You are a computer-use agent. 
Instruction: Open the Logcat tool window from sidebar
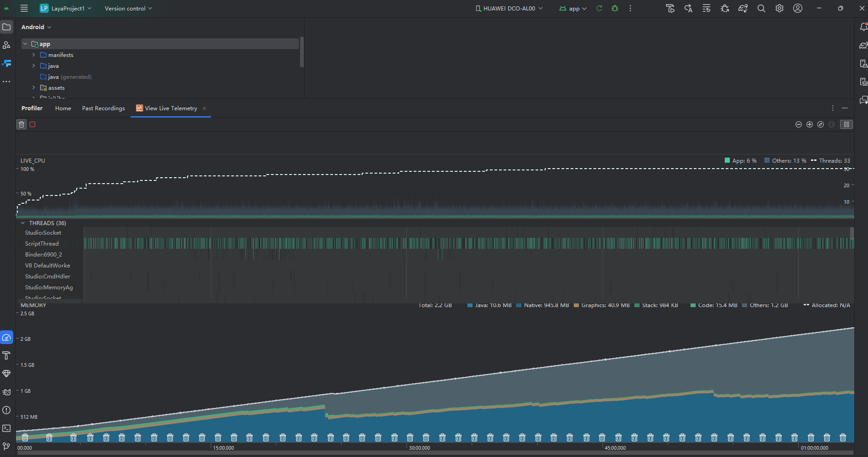(x=6, y=392)
